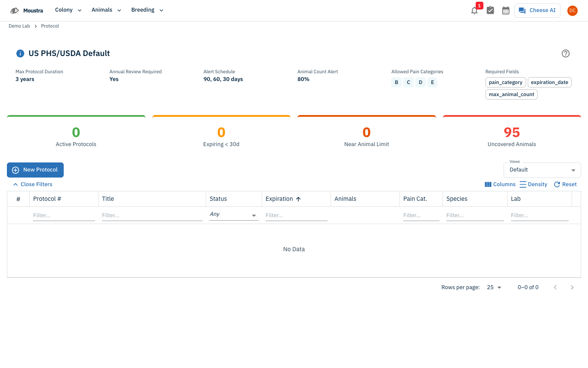Click the Title filter field
588x368 pixels.
[x=152, y=215]
